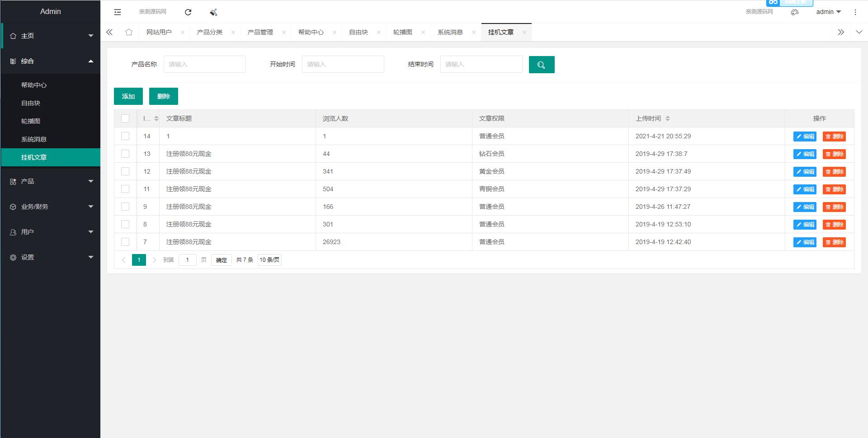The width and height of the screenshot is (868, 438).
Task: Run the search with the magnifier button
Action: coord(541,64)
